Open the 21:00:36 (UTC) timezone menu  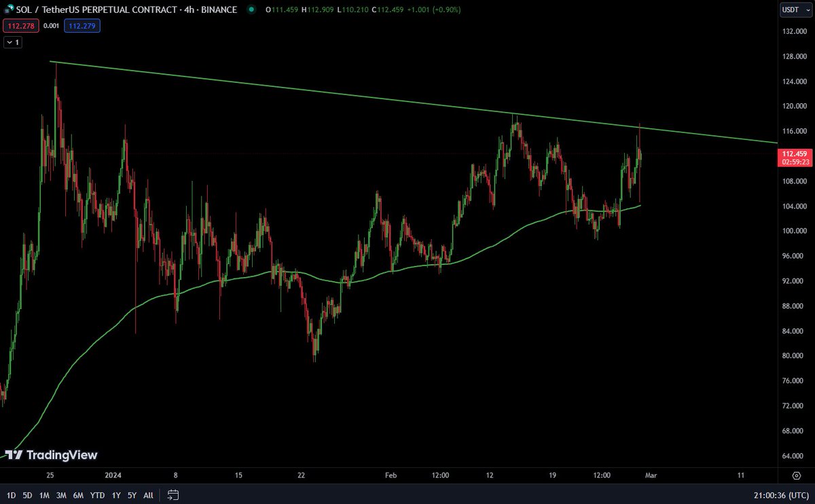coord(780,495)
